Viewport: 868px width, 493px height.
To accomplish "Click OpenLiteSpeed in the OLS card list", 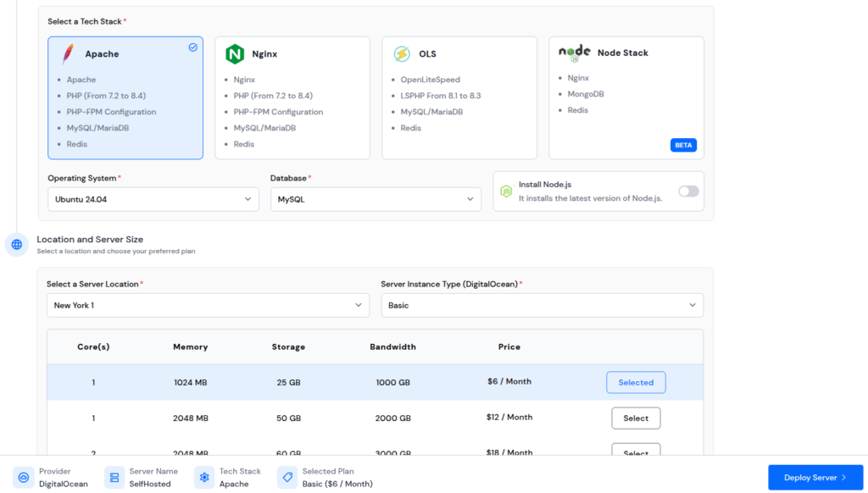I will (430, 80).
